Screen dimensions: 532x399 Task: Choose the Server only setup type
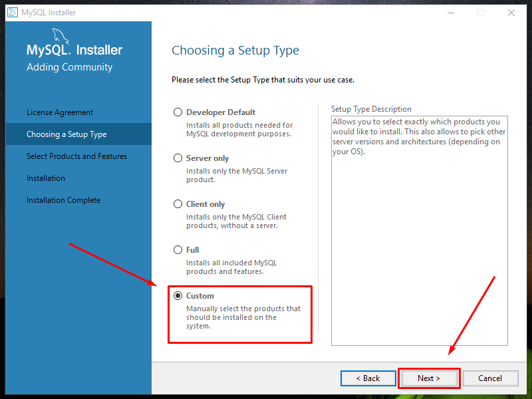178,158
